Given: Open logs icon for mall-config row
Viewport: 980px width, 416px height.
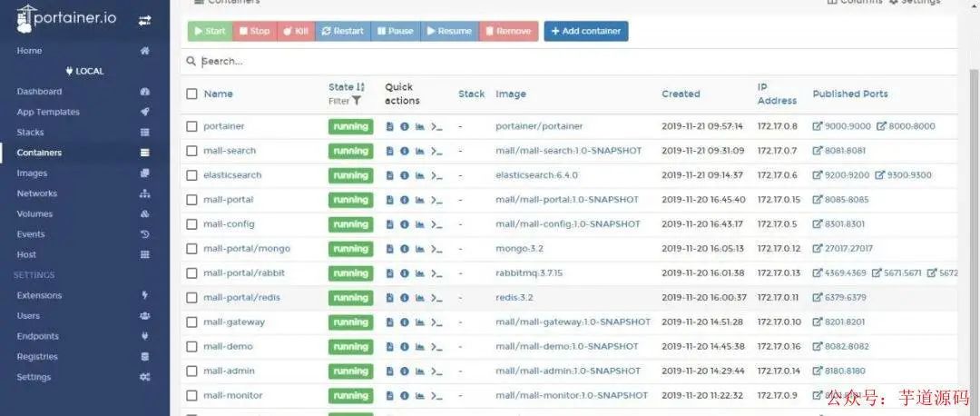Looking at the screenshot, I should 389,224.
